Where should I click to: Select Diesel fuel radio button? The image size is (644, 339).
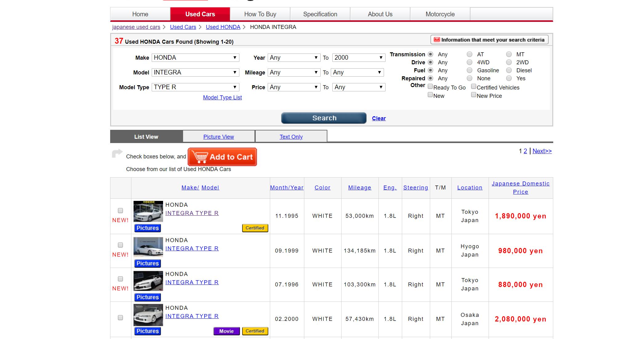[x=509, y=70]
